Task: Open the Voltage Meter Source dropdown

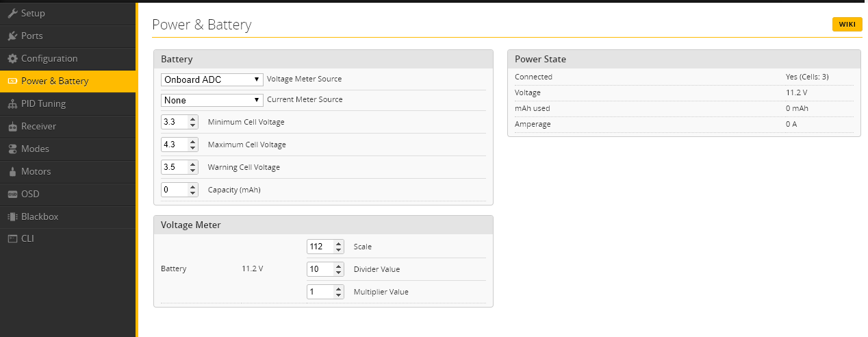Action: click(212, 79)
